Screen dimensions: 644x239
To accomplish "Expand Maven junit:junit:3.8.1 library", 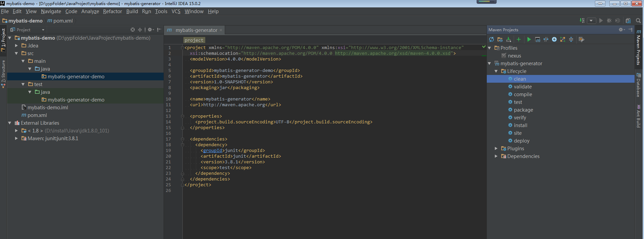I will tap(16, 138).
